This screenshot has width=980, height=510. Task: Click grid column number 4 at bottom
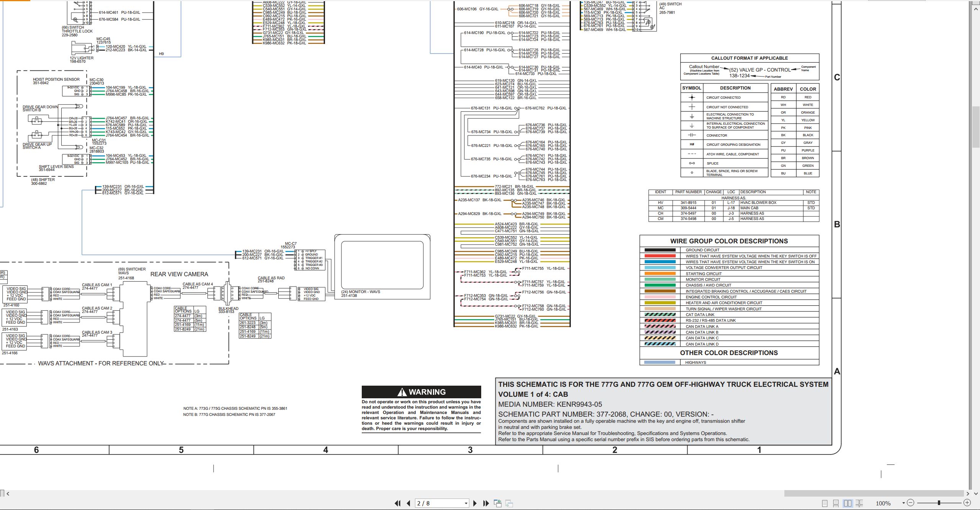pos(326,450)
